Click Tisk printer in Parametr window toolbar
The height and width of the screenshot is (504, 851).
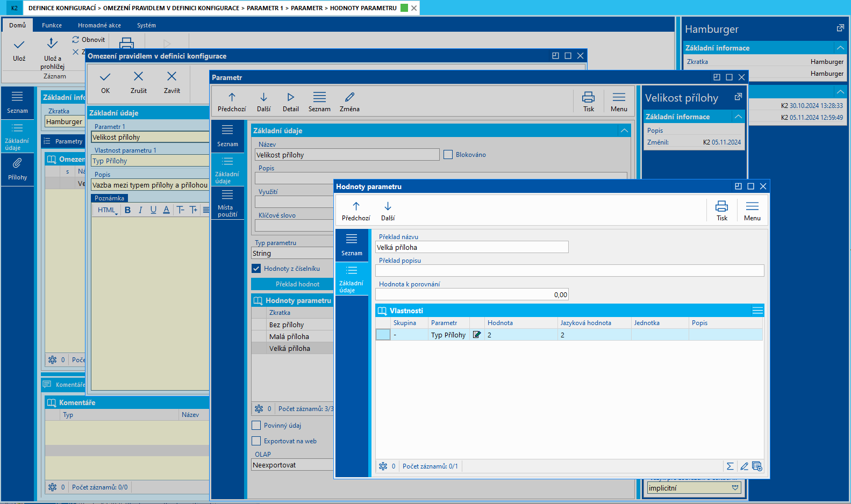point(589,102)
